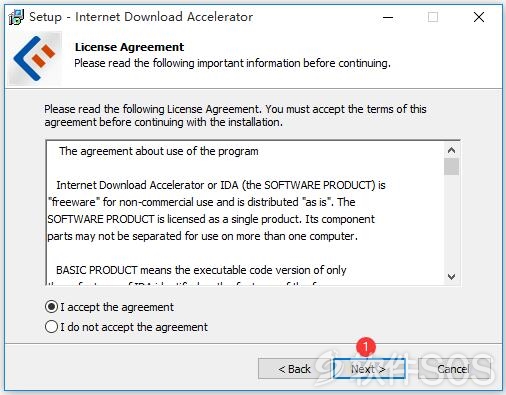Click the setup installer icon in title bar
The width and height of the screenshot is (506, 395).
click(x=16, y=17)
